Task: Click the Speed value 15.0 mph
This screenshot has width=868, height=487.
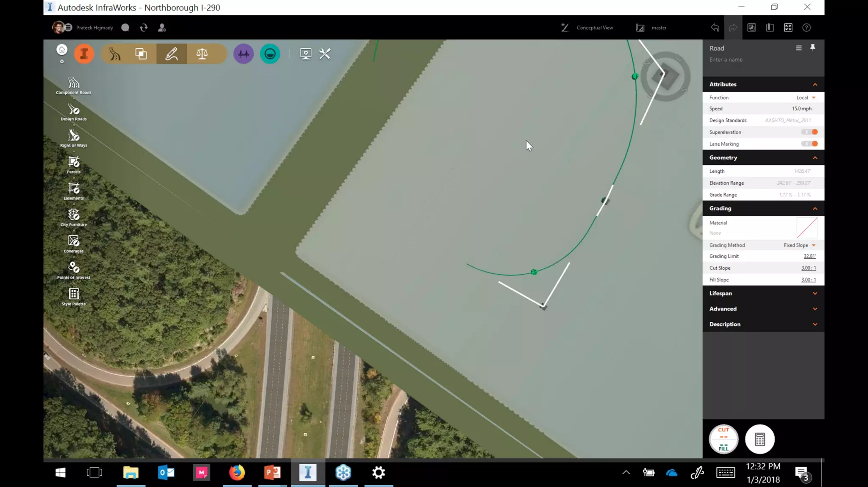Action: tap(801, 109)
